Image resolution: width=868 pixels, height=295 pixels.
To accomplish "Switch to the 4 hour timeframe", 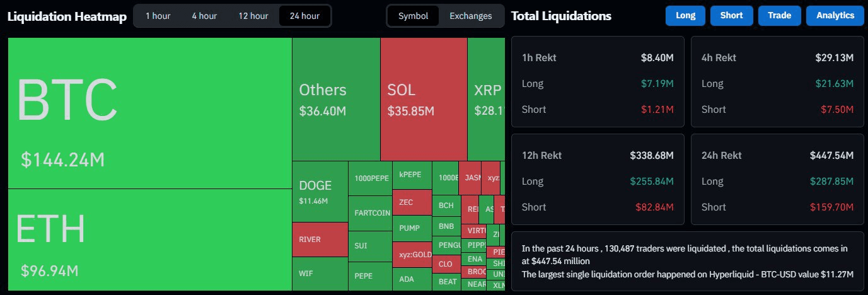I will pyautogui.click(x=204, y=16).
